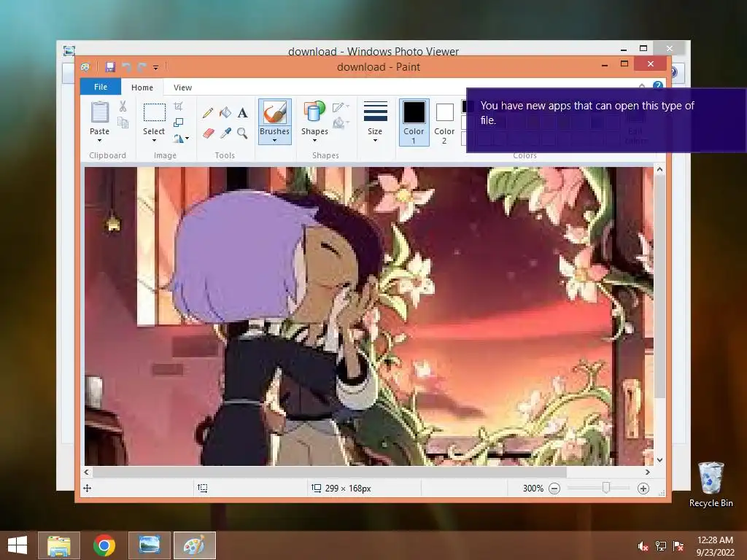Select the Color picker eyedropper tool
This screenshot has height=560, width=747.
click(x=225, y=133)
